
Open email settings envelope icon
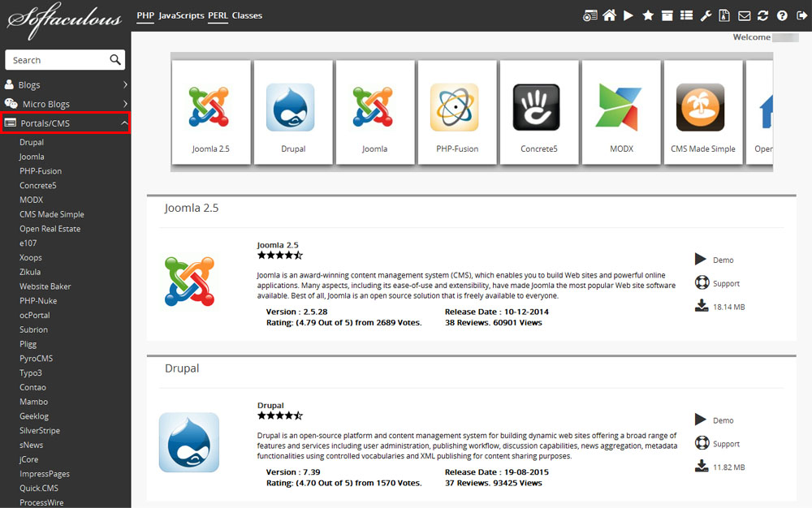point(744,15)
